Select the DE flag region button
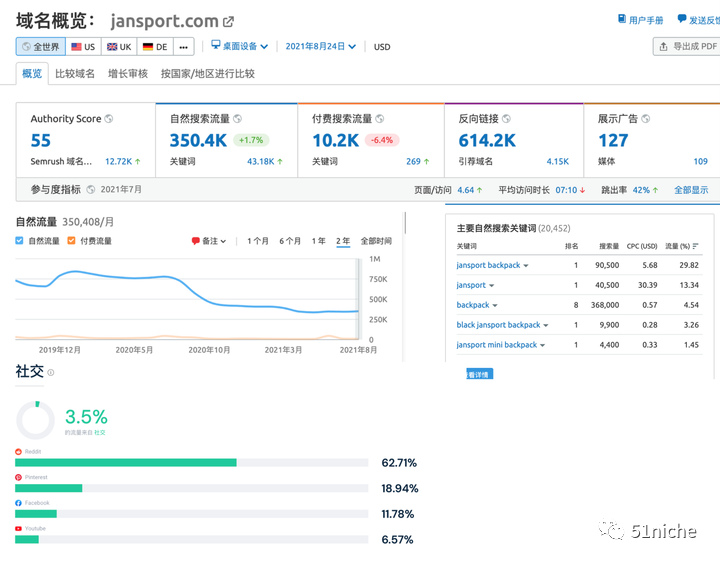720x561 pixels. [x=155, y=47]
